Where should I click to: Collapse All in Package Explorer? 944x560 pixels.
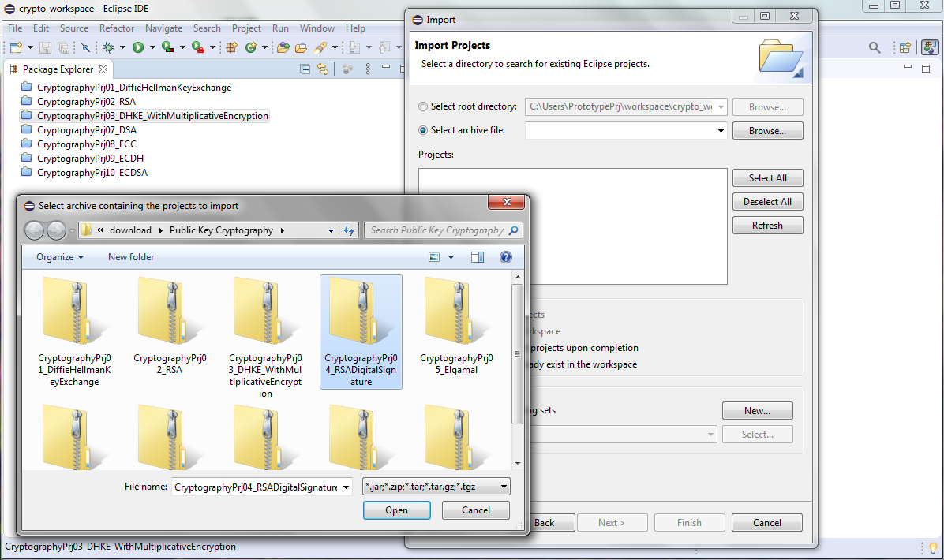coord(304,69)
